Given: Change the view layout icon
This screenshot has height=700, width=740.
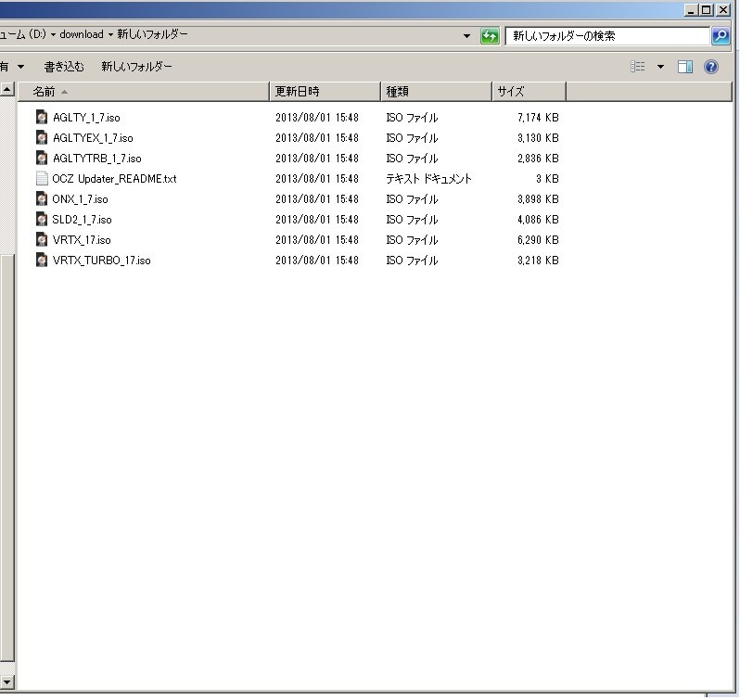Looking at the screenshot, I should coord(638,67).
